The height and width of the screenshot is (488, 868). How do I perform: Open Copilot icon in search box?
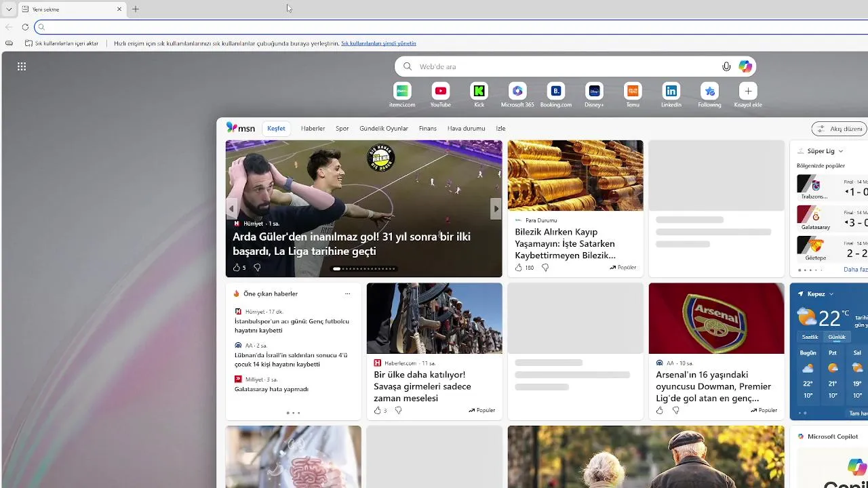pos(745,66)
